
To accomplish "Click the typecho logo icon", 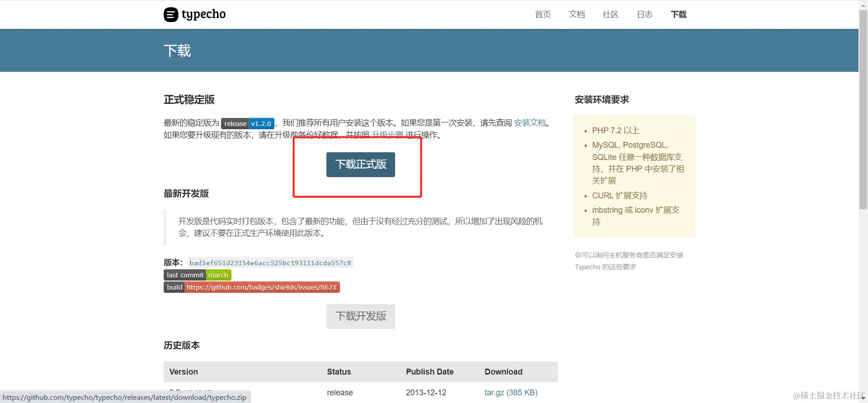I will (171, 14).
